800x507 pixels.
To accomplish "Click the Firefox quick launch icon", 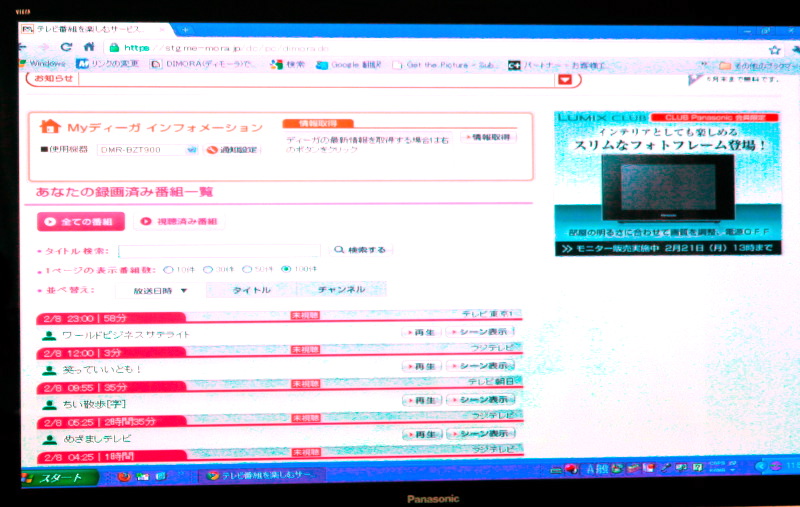I will pyautogui.click(x=124, y=477).
